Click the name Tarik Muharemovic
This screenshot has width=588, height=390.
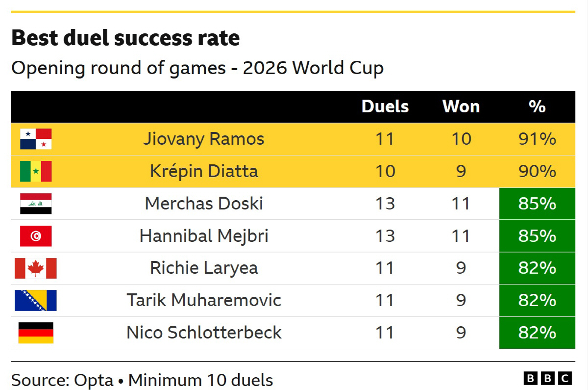click(x=204, y=300)
